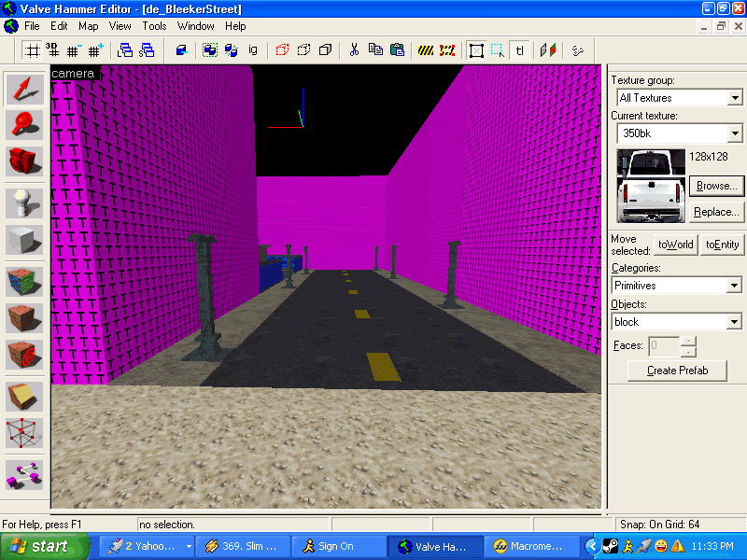The width and height of the screenshot is (747, 560).
Task: Click the 350bk texture preview thumbnail
Action: pyautogui.click(x=652, y=187)
